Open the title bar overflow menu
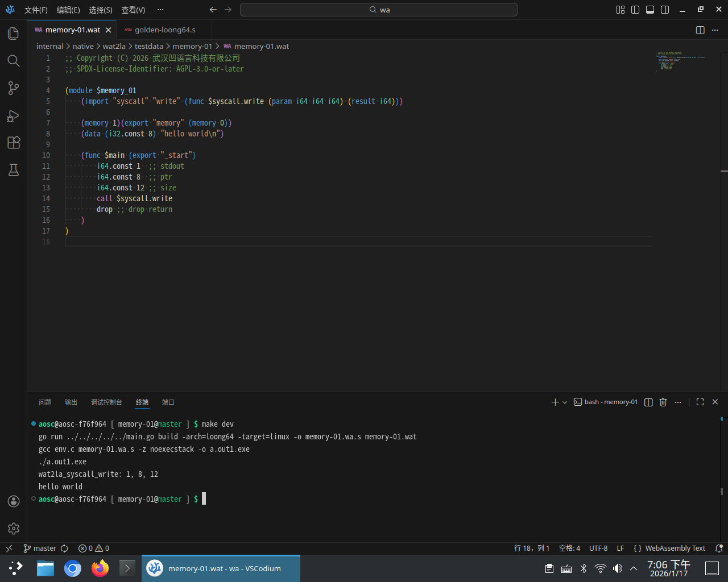 [x=160, y=10]
